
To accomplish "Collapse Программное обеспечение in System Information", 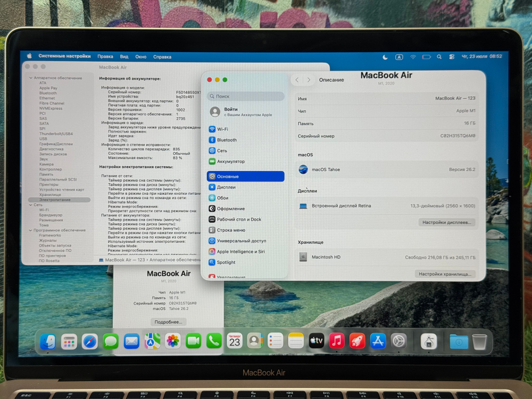I will (30, 230).
